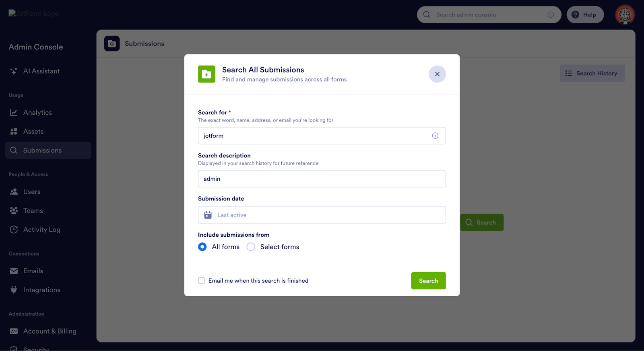This screenshot has height=351, width=644.
Task: Go to Emails in the sidebar
Action: pos(48,271)
